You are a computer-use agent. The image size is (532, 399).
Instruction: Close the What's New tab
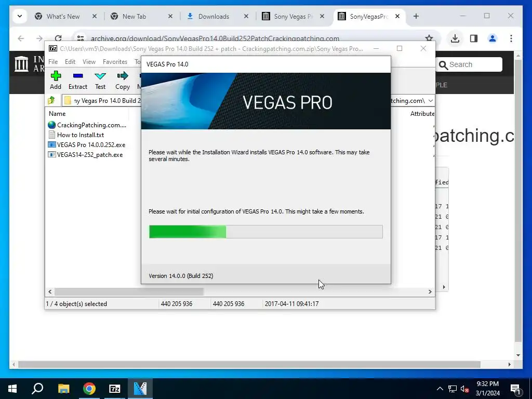click(x=95, y=16)
